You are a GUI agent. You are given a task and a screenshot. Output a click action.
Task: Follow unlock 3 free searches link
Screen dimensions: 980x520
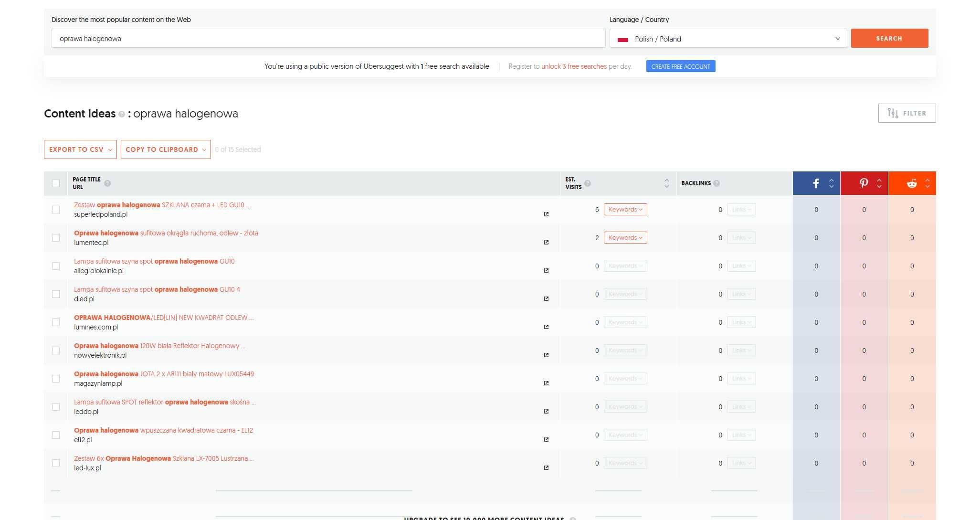pos(574,66)
